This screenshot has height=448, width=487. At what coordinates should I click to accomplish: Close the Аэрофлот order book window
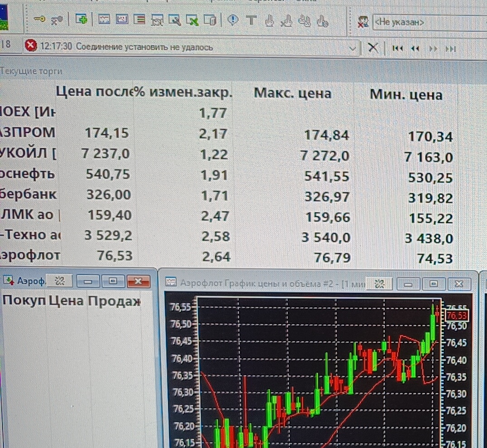138,281
